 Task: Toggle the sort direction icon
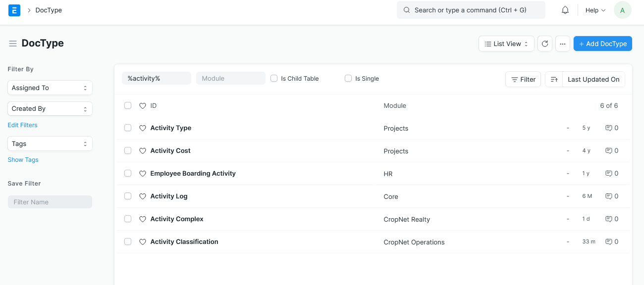pos(554,79)
